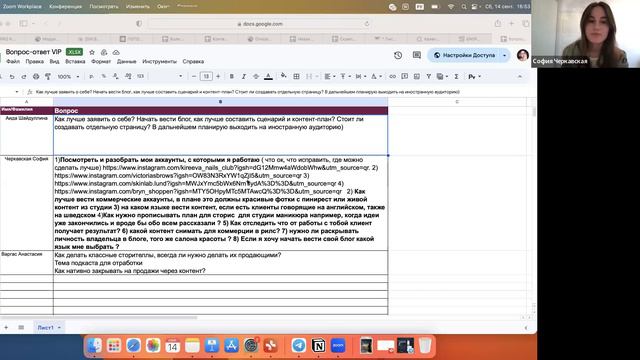
Task: Open the Google account avatar
Action: coord(522,55)
